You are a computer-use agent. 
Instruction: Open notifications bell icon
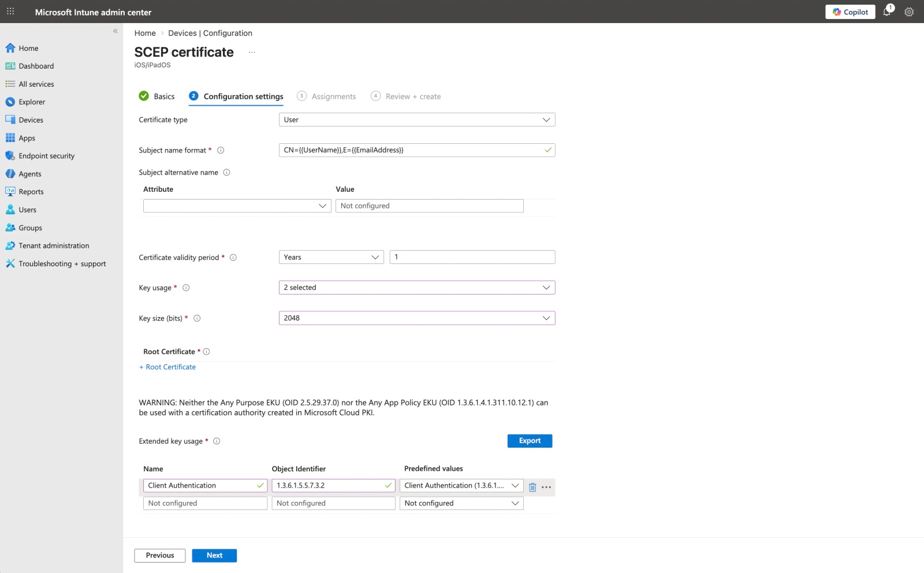887,12
